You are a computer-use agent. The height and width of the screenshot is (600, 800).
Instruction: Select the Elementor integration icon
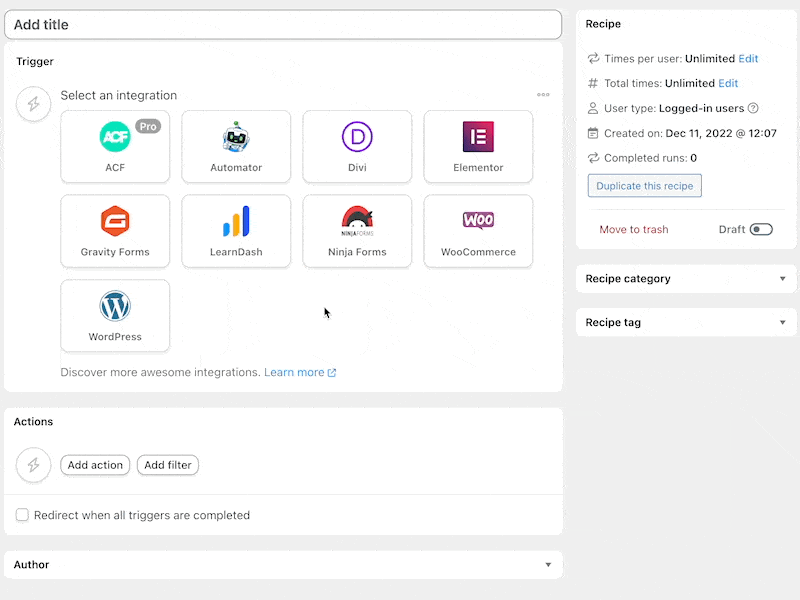pyautogui.click(x=478, y=136)
